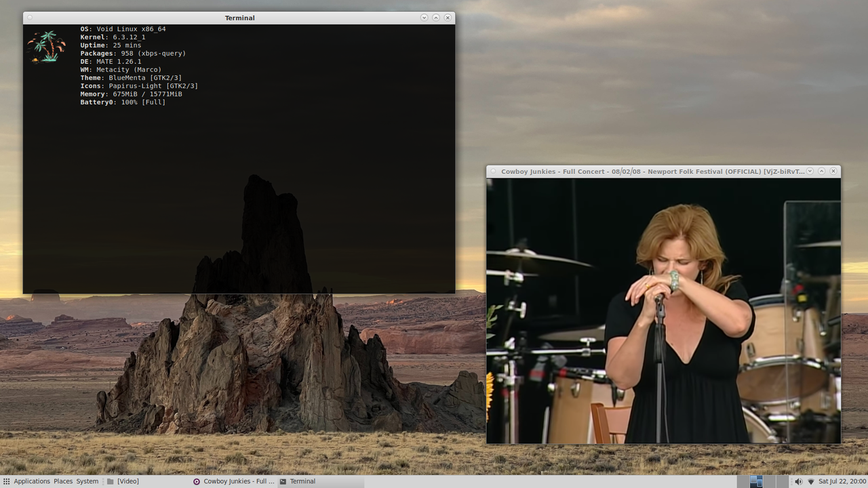The width and height of the screenshot is (868, 488).
Task: Click the 'Packages: 958 (xbps-query)' line
Action: click(x=133, y=54)
